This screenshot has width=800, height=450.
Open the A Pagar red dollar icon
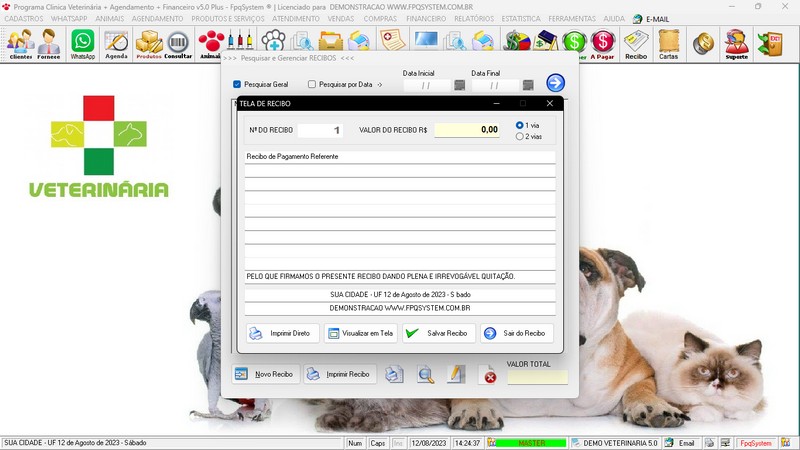(603, 44)
